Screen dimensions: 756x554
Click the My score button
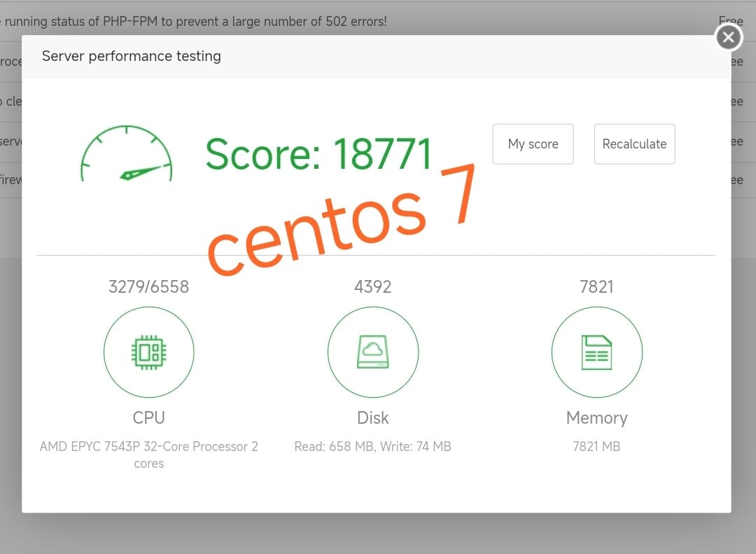coord(533,144)
